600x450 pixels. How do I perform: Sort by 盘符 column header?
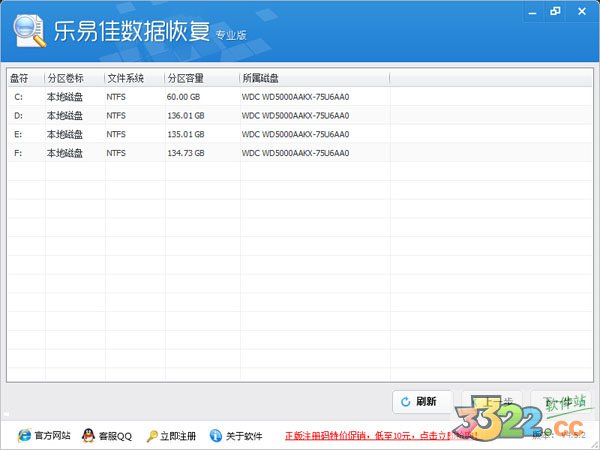coord(26,78)
